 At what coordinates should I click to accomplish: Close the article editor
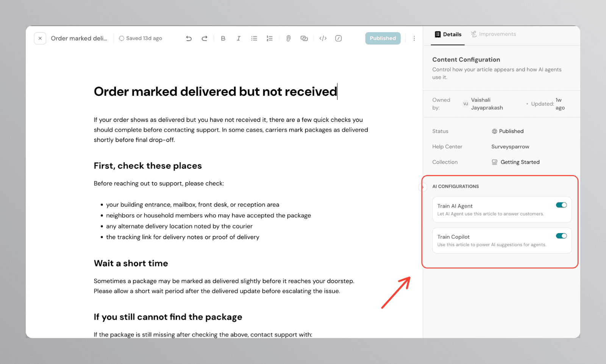[x=40, y=38]
